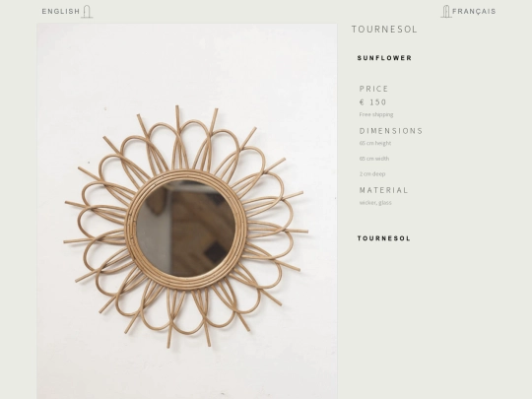Select the bold TOURNESOL heading below material

384,238
